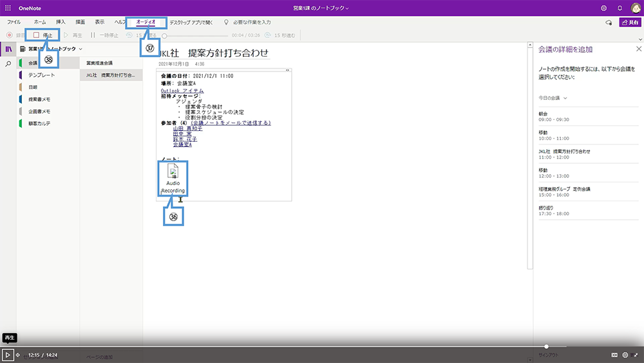Select the 会議 section

coord(48,63)
